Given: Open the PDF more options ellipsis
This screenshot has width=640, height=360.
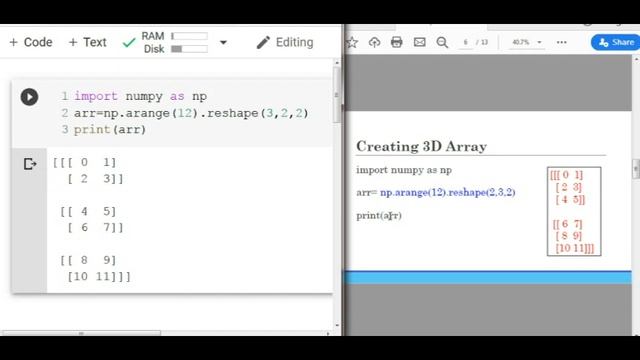Looking at the screenshot, I should click(562, 42).
